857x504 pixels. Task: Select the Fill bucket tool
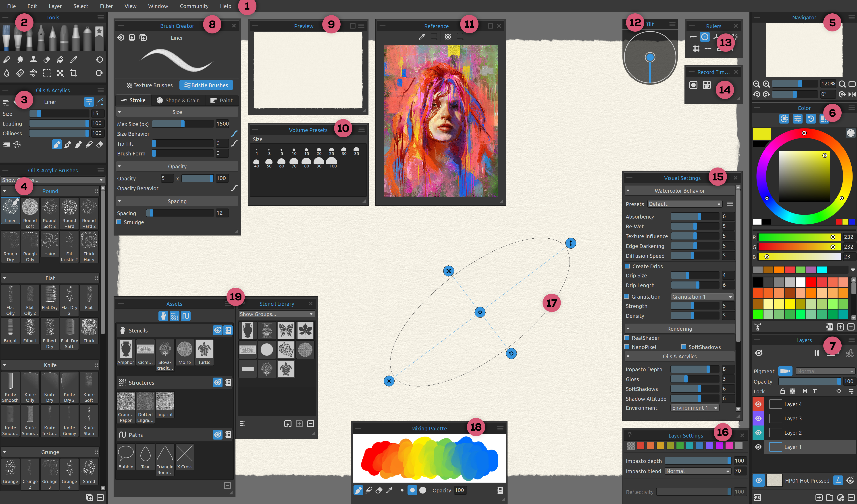coord(60,60)
